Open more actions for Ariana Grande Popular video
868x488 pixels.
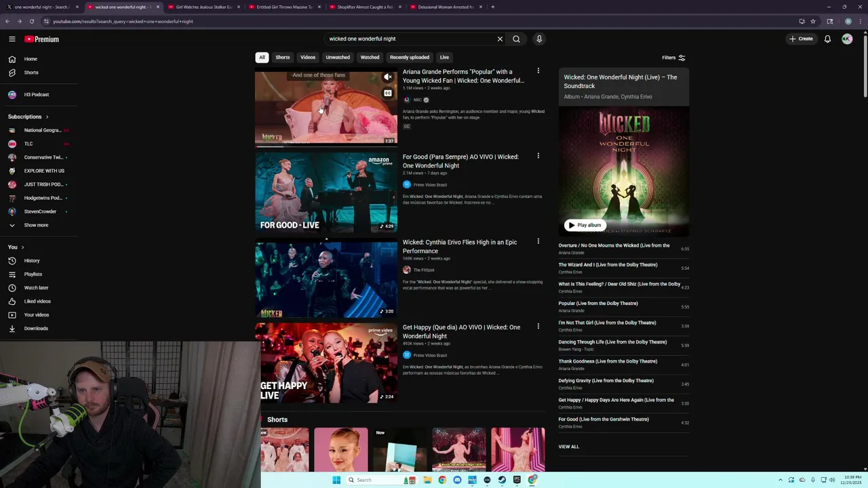(538, 71)
